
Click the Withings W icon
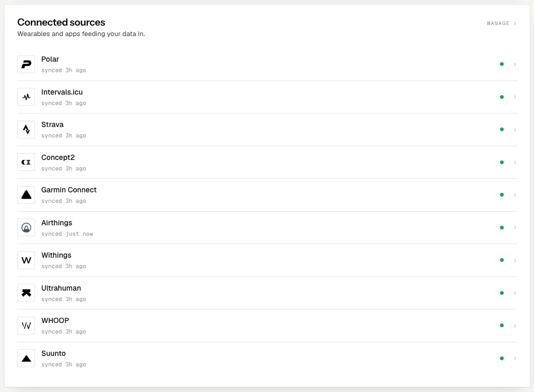point(26,260)
